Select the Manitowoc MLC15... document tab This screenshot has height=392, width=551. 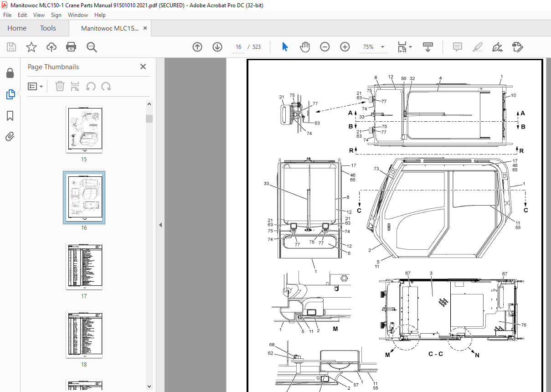(x=110, y=28)
